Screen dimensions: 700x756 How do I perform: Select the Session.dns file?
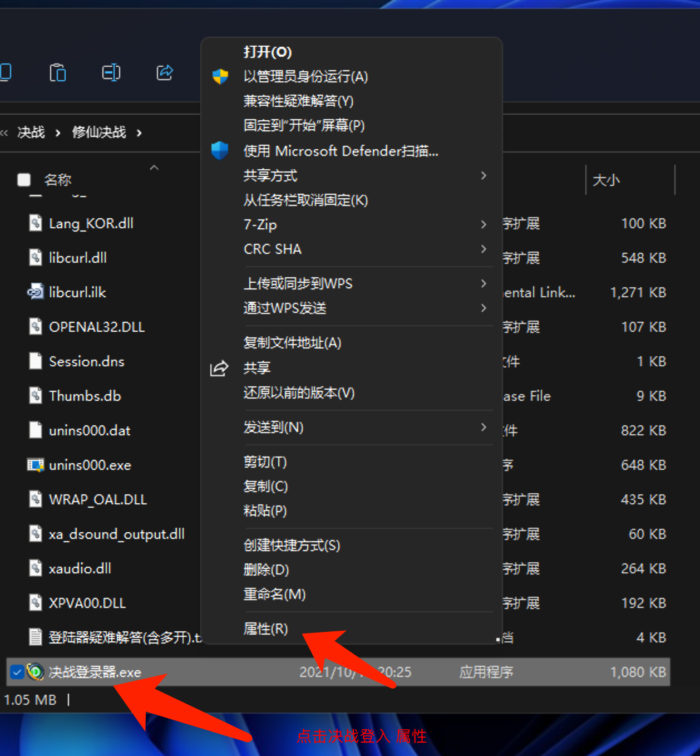click(x=86, y=361)
